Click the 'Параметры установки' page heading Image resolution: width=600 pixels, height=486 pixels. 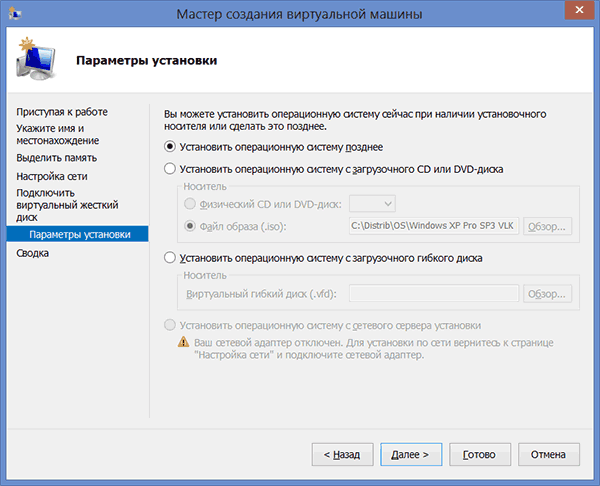click(x=147, y=60)
